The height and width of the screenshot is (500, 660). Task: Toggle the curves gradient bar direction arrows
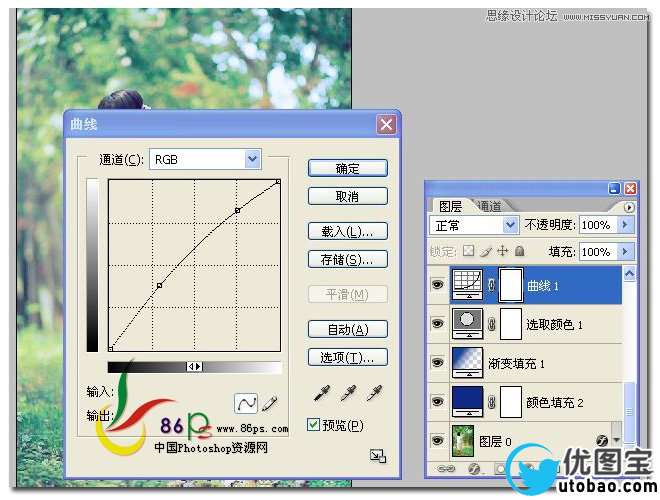coord(194,367)
